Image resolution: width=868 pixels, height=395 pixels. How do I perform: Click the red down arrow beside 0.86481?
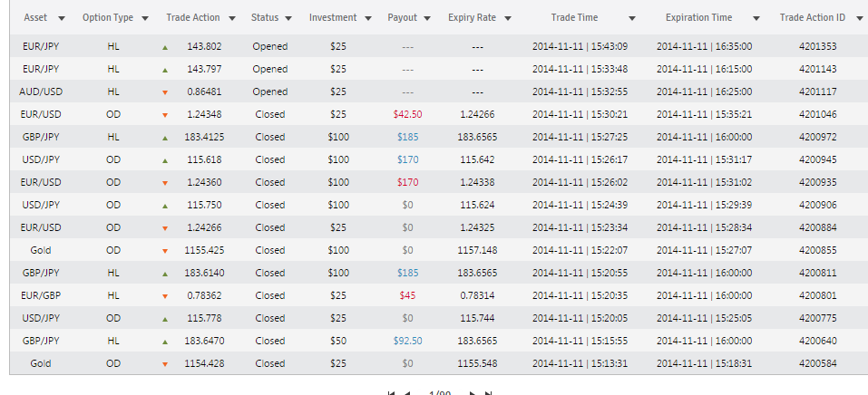164,92
